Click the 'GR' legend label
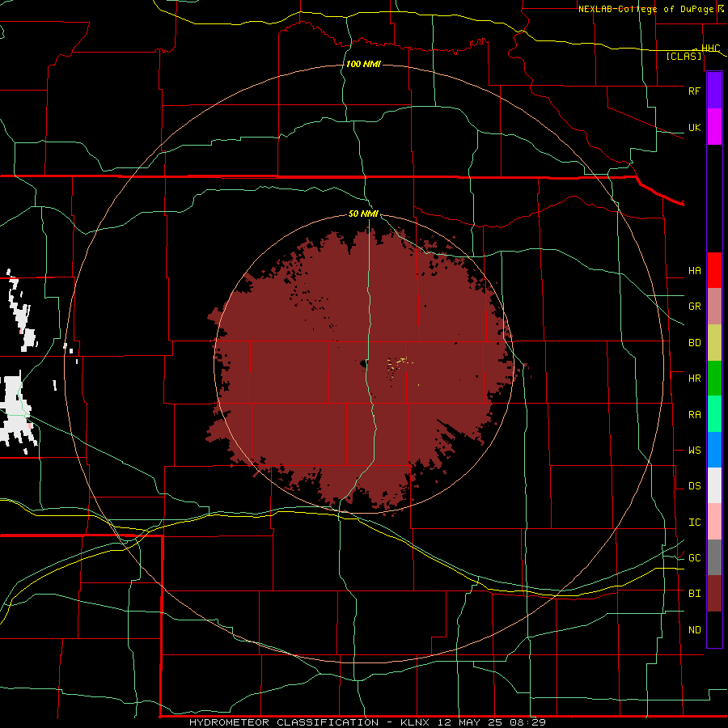The height and width of the screenshot is (728, 728). coord(694,307)
